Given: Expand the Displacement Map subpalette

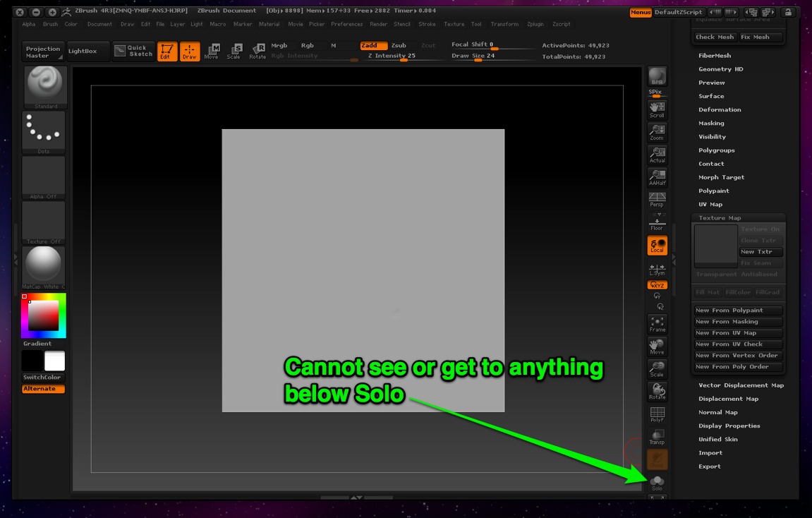Looking at the screenshot, I should click(x=729, y=399).
